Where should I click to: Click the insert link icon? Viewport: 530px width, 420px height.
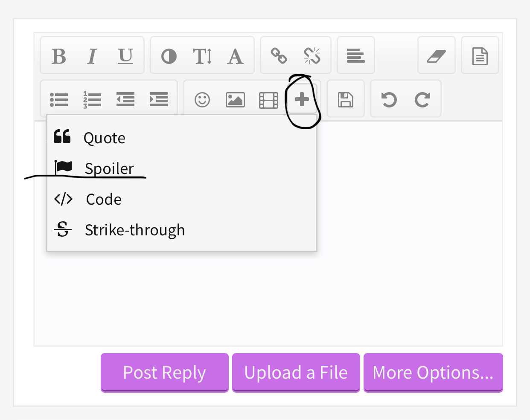pyautogui.click(x=279, y=55)
